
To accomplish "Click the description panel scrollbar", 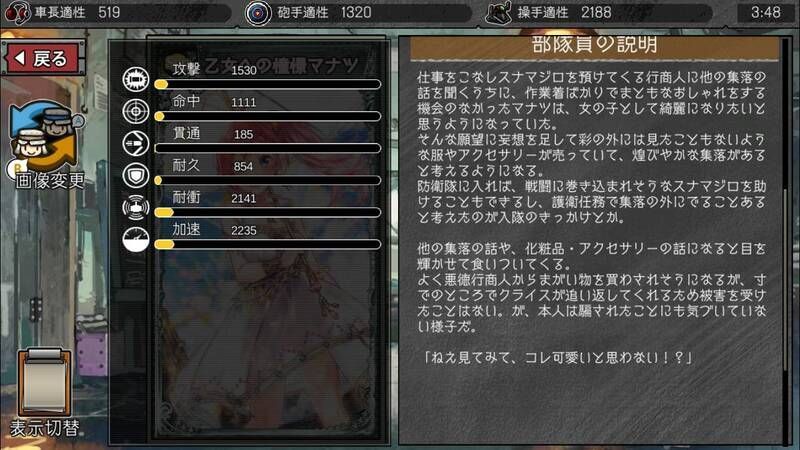I will (785, 280).
